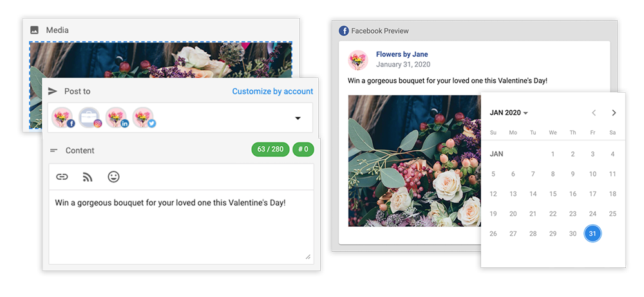Go to previous month in calendar
This screenshot has width=644, height=297.
[594, 113]
